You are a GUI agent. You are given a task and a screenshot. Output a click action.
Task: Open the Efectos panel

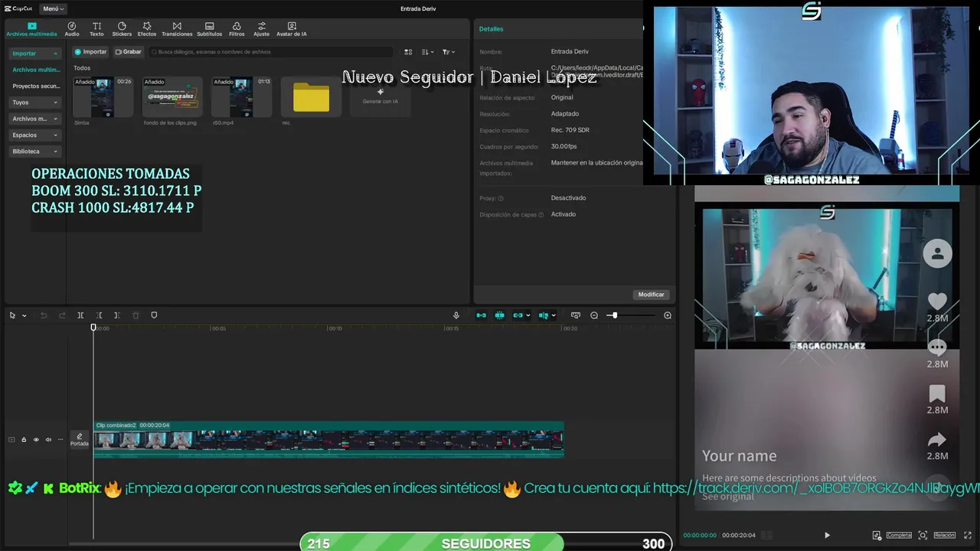[147, 29]
